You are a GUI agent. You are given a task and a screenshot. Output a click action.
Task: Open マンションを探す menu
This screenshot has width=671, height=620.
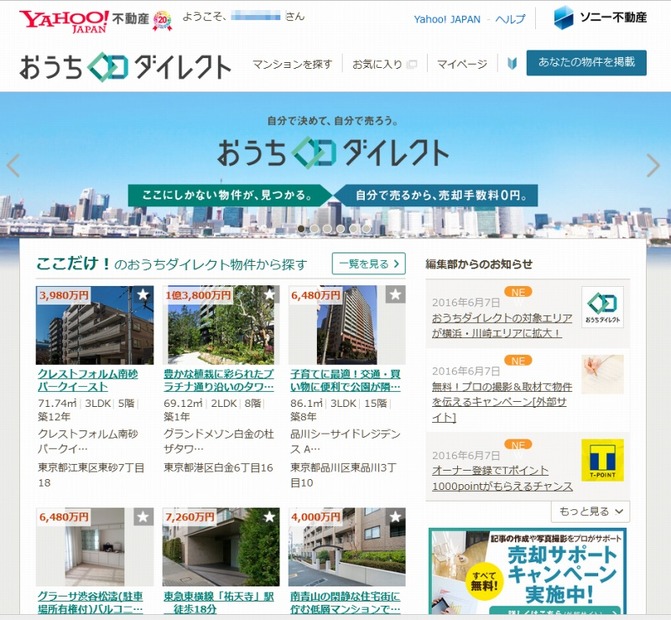point(292,64)
